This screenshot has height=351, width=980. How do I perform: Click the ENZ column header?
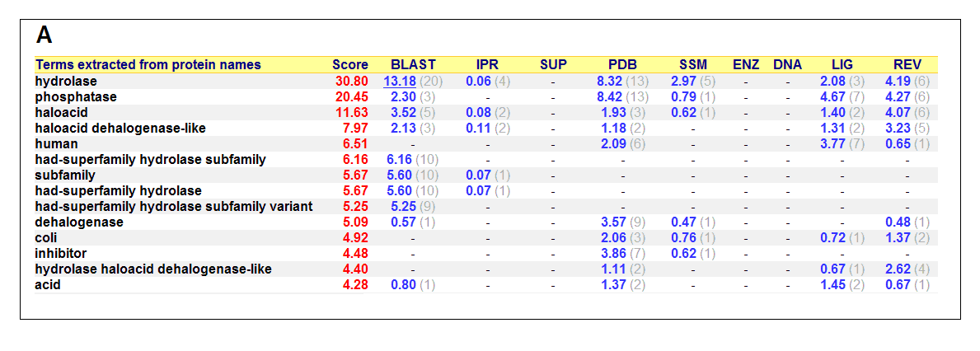(x=746, y=65)
